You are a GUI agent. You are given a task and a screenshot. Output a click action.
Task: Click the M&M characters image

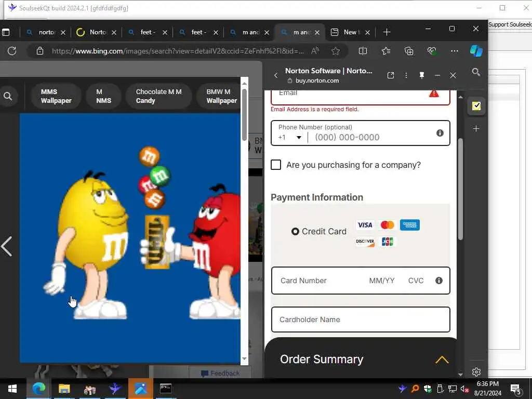click(130, 238)
